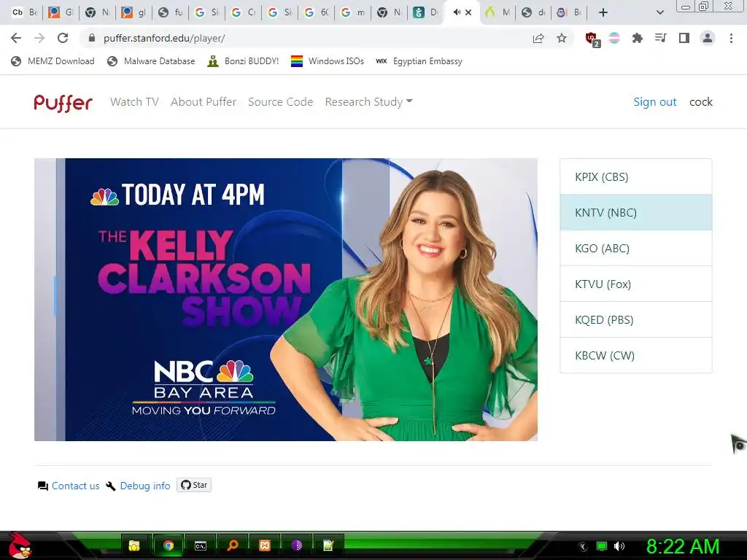This screenshot has height=560, width=747.
Task: Open the magnifier search taskbar icon
Action: point(233,545)
